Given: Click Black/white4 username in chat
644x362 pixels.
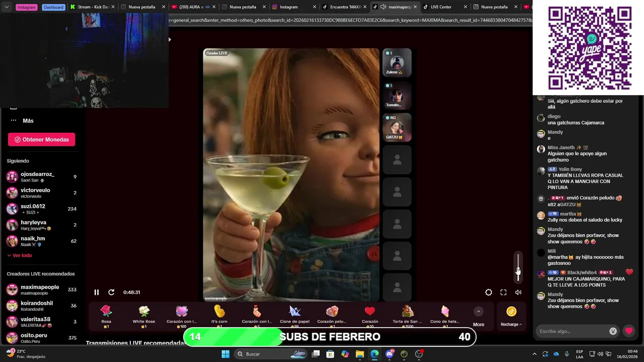Looking at the screenshot, I should click(582, 273).
